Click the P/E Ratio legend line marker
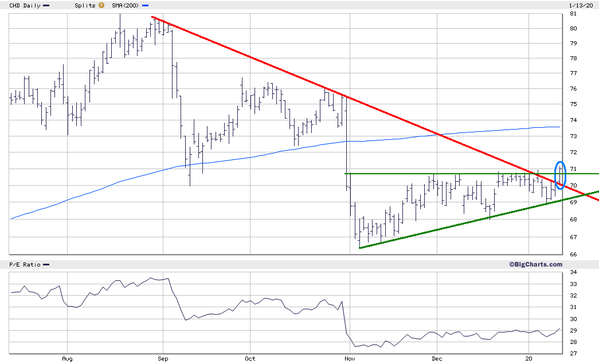The image size is (599, 364). 46,265
